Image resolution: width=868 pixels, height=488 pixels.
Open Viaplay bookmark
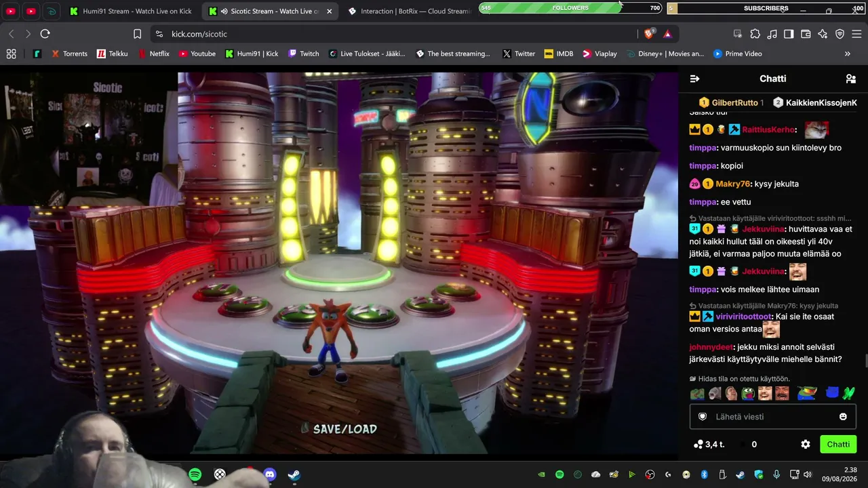(x=599, y=54)
